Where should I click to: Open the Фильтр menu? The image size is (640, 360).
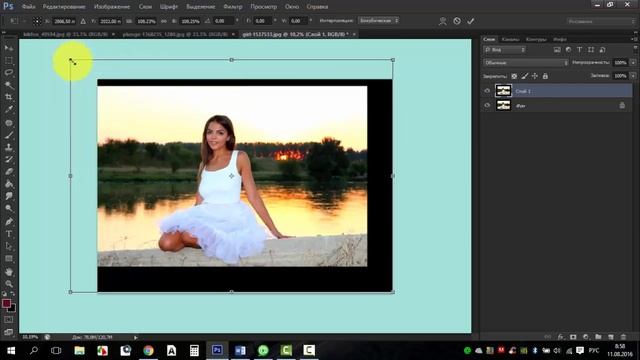233,7
